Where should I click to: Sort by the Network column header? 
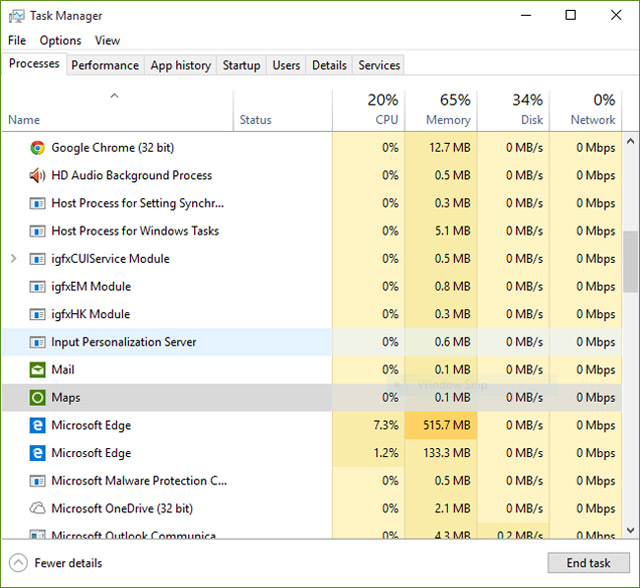coord(586,111)
